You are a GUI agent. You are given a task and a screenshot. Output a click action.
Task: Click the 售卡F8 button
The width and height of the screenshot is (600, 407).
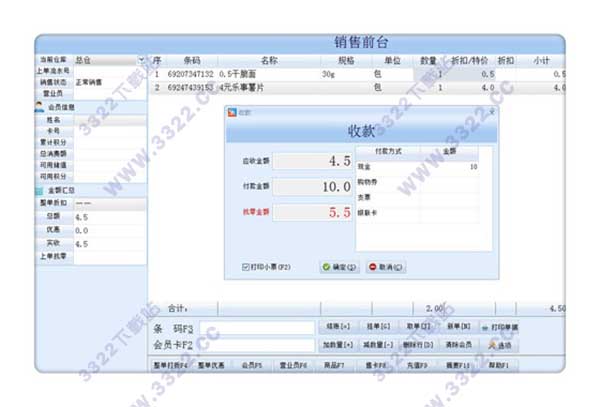[x=376, y=366]
